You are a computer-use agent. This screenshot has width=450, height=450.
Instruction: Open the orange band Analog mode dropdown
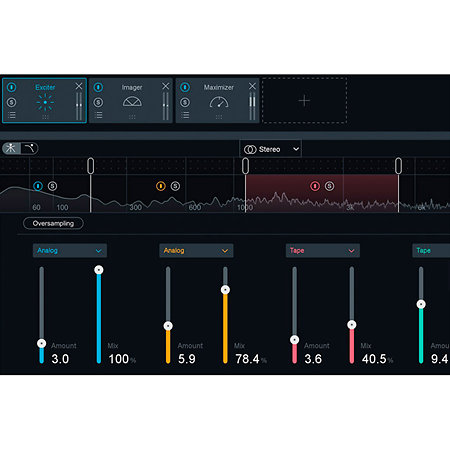tap(196, 250)
